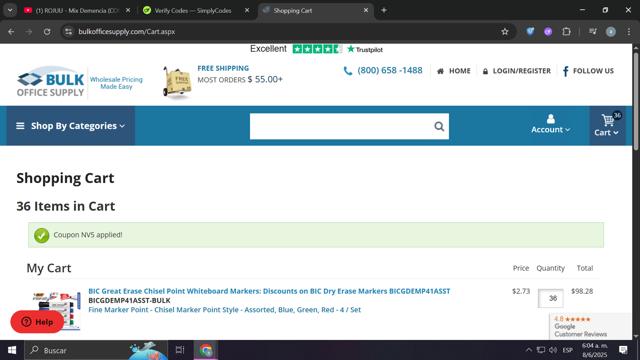Open the blue shield extension icon
Image resolution: width=640 pixels, height=360 pixels.
click(x=530, y=31)
